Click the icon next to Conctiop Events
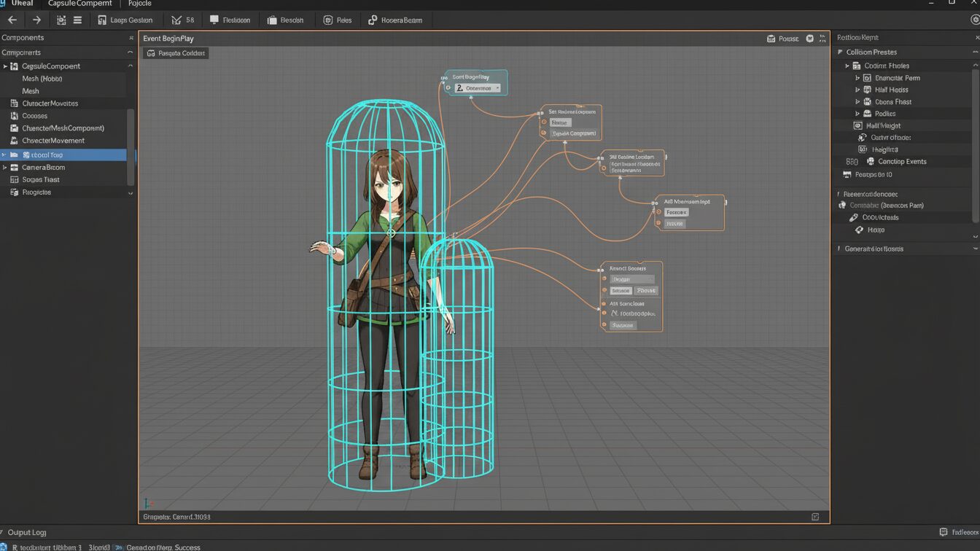This screenshot has width=980, height=551. [870, 162]
